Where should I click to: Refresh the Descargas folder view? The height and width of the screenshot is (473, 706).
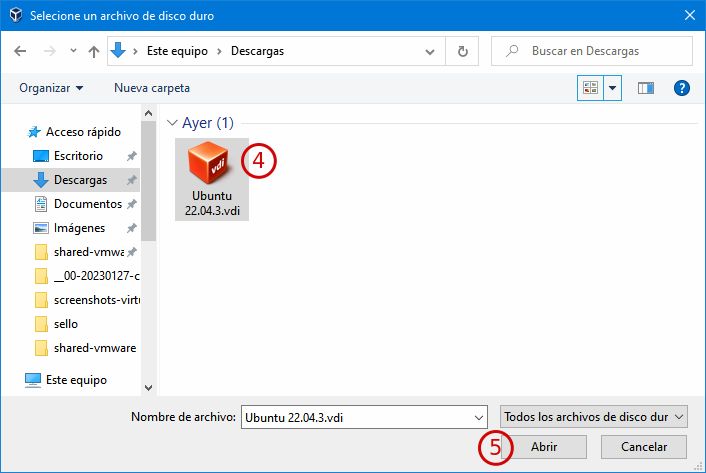tap(462, 51)
